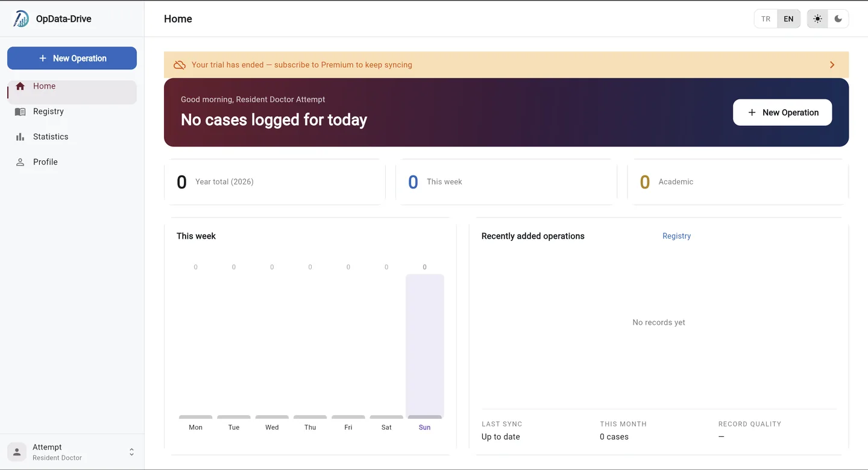Open the Registry menu item
Viewport: 868px width, 470px height.
[72, 111]
